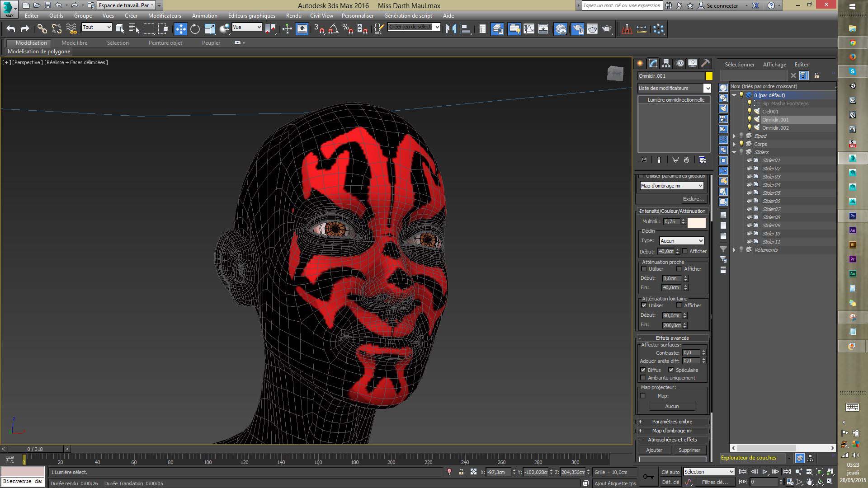Disable the Spéculaire checkbox
Image resolution: width=868 pixels, height=488 pixels.
[x=671, y=370]
